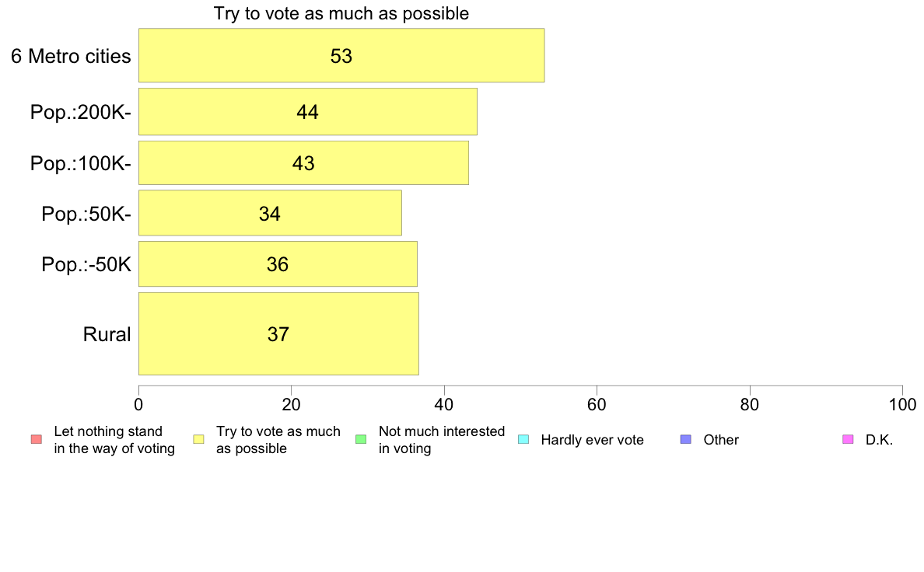The height and width of the screenshot is (572, 924).
Task: Click the green 'Not much interested' legend swatch
Action: point(361,439)
